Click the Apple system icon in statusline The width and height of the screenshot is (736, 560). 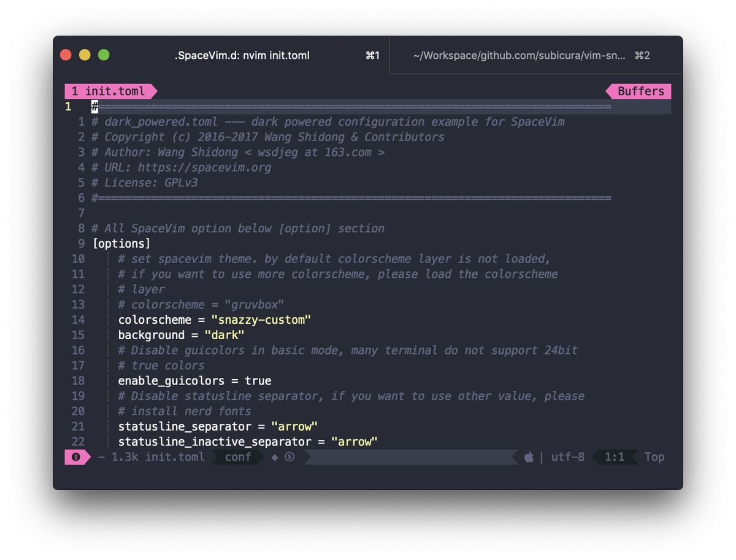pyautogui.click(x=529, y=457)
